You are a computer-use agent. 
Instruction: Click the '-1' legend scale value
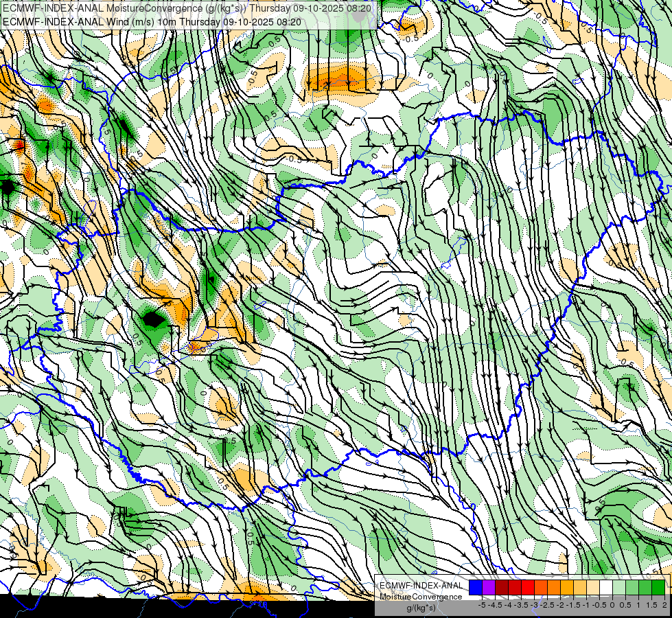[586, 605]
